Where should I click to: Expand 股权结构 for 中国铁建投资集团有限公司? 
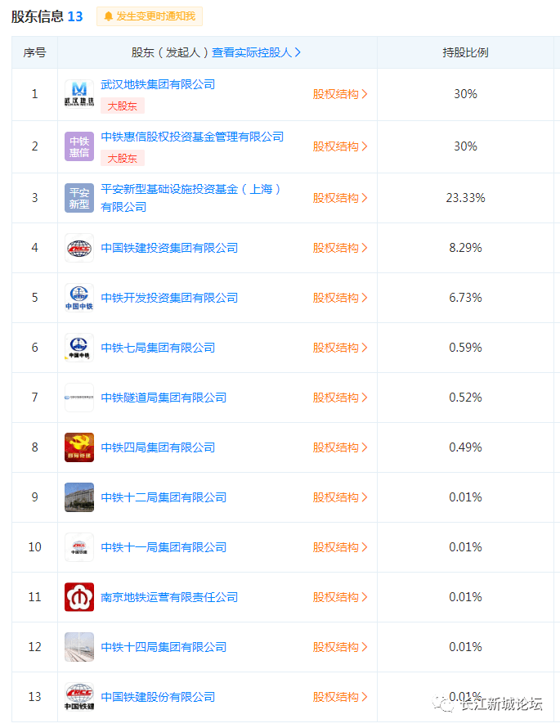[339, 249]
